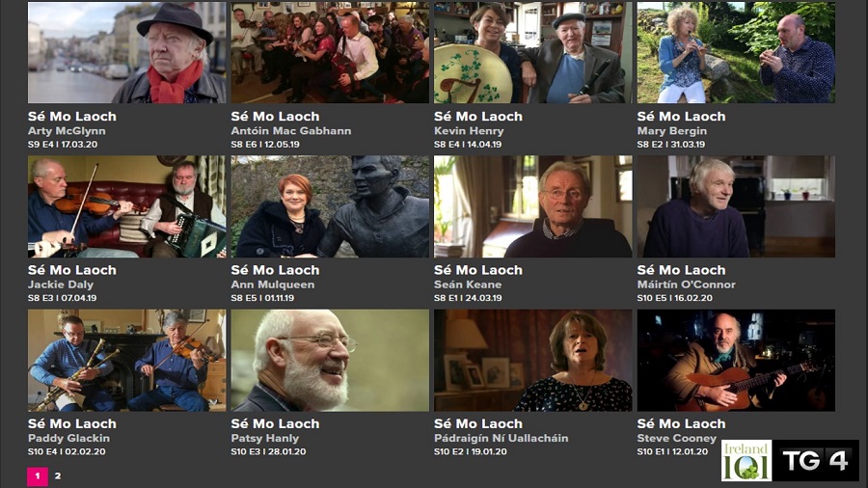Image resolution: width=868 pixels, height=488 pixels.
Task: Open the Ann Mulqueen statue thumbnail
Action: coord(330,206)
